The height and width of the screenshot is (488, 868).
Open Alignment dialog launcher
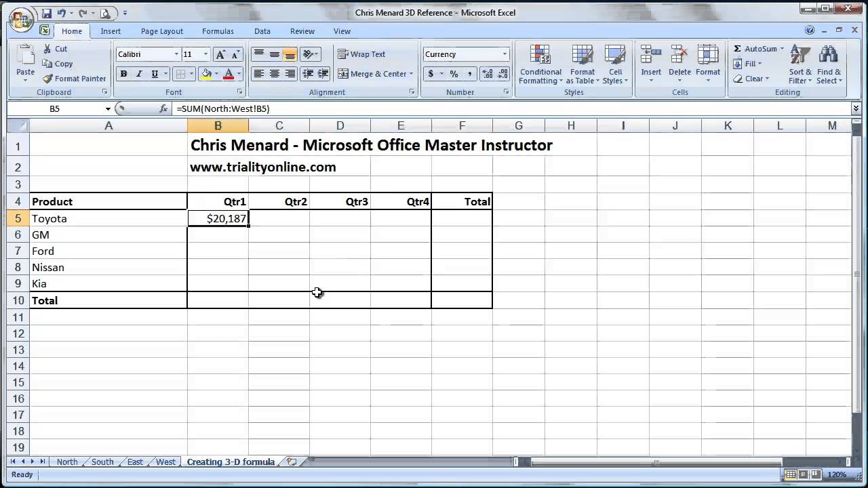tap(412, 91)
